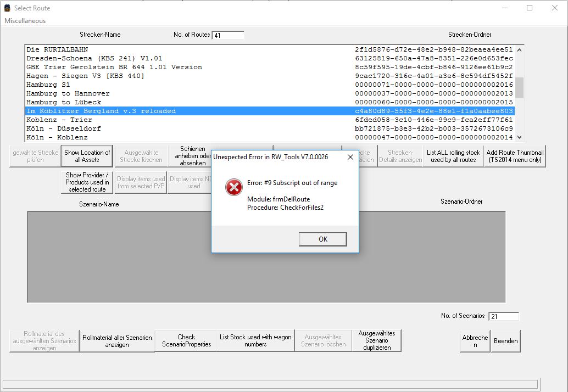
Task: Click folder ID c4a80d89-55f3-4e2e-88e1-f1a0aabee803
Action: tap(434, 111)
